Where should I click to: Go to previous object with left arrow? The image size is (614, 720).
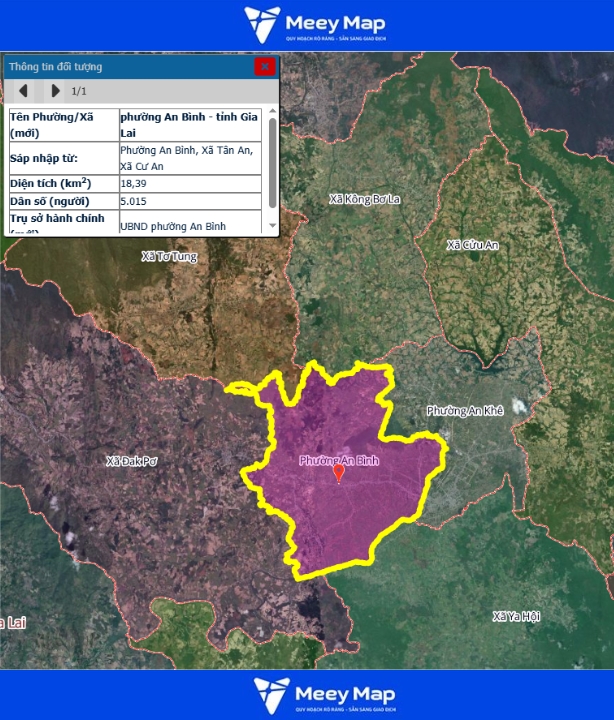[x=24, y=91]
